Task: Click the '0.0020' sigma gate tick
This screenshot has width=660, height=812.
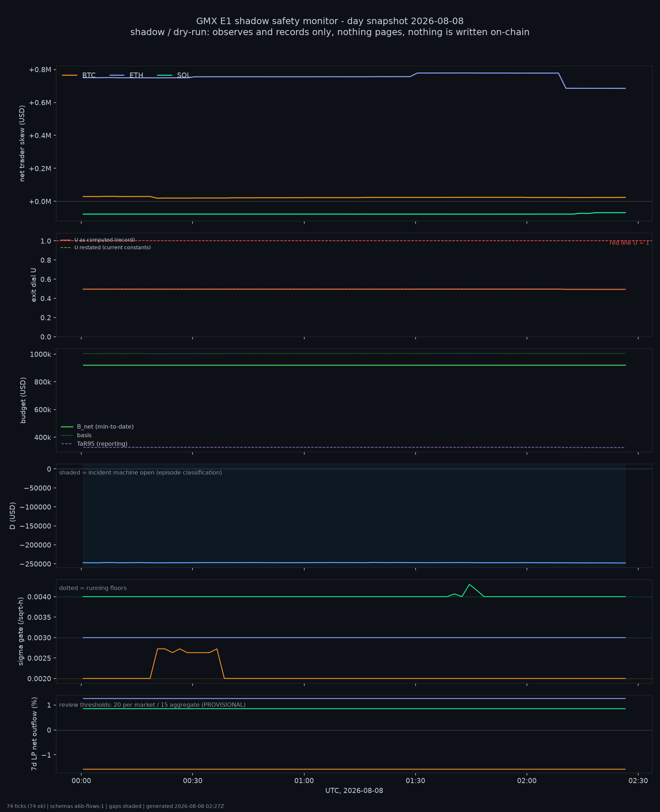Action: point(39,679)
